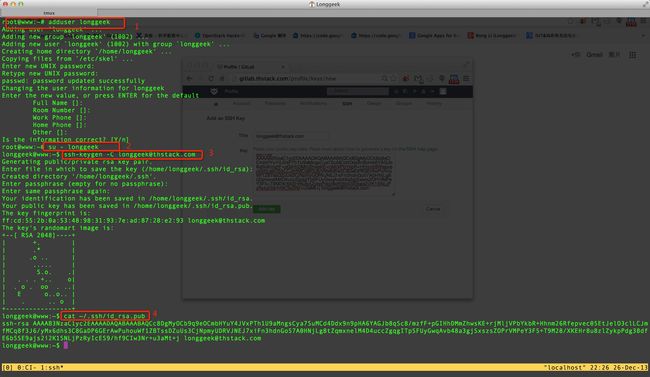Open the profile home icon tab
The image size is (650, 377).
pyautogui.click(x=216, y=104)
